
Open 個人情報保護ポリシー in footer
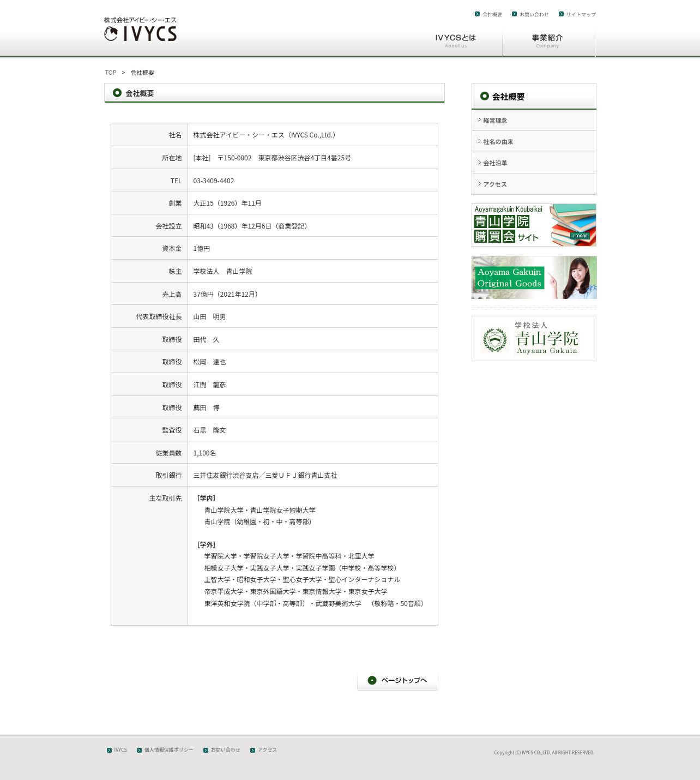(168, 750)
